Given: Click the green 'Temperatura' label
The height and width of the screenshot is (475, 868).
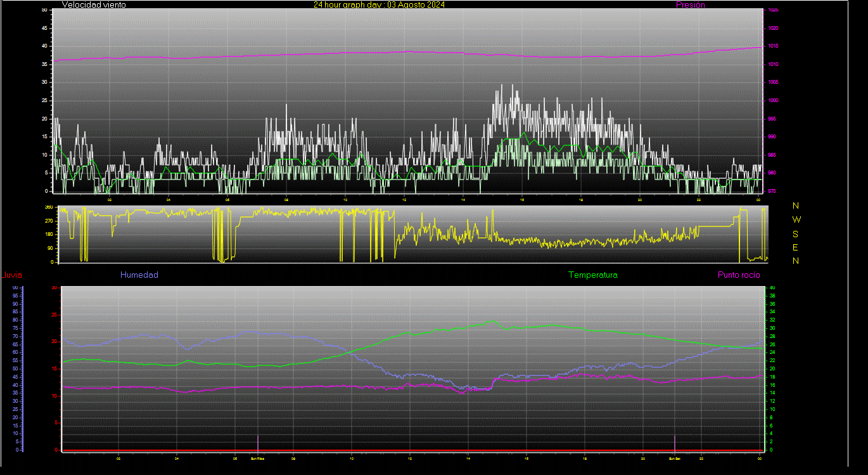Looking at the screenshot, I should (593, 275).
